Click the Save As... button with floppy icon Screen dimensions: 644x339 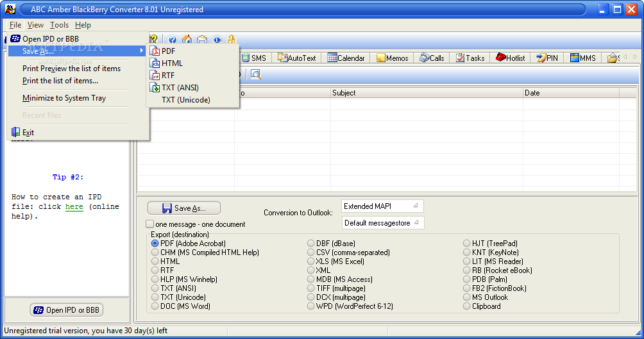(183, 208)
